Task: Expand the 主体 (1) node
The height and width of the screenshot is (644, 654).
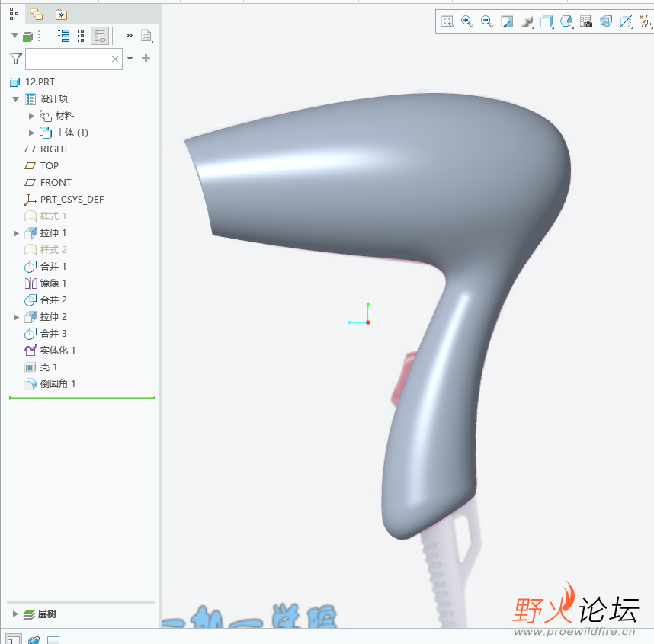Action: click(31, 133)
